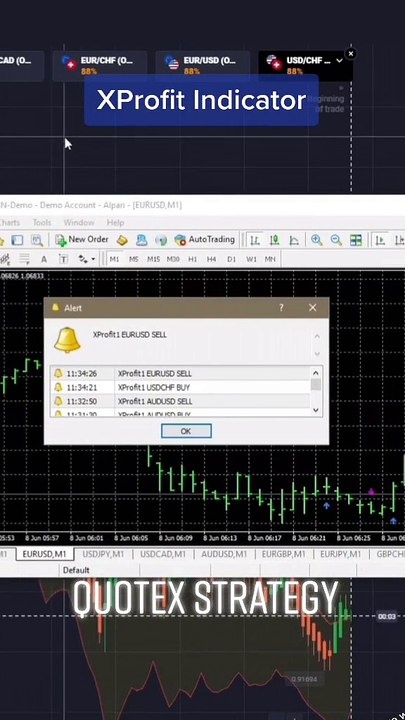405x720 pixels.
Task: Select the D1 timeframe
Action: pyautogui.click(x=231, y=259)
